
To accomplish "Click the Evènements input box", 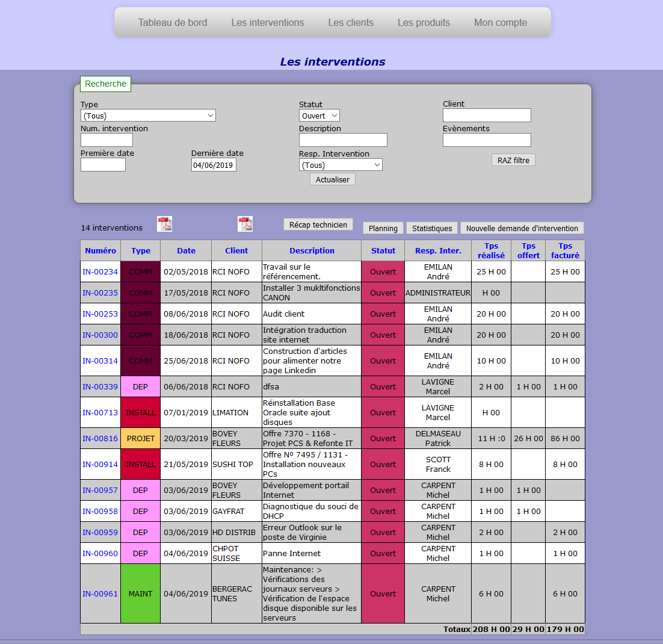I will coord(487,140).
